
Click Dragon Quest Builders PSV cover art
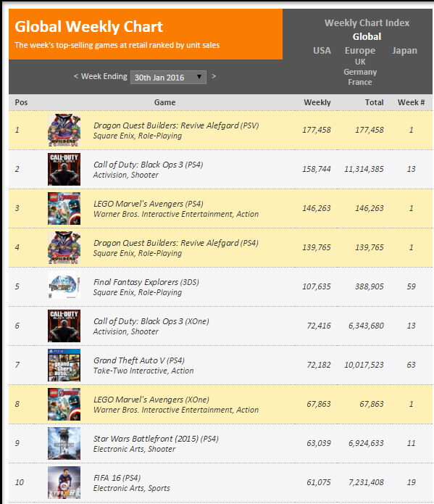pyautogui.click(x=64, y=131)
